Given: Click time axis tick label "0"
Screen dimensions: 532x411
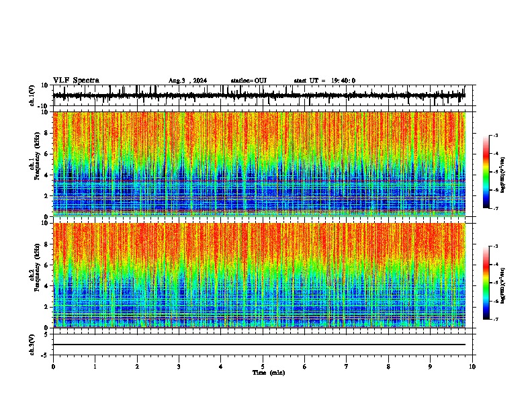Looking at the screenshot, I should (53, 367).
